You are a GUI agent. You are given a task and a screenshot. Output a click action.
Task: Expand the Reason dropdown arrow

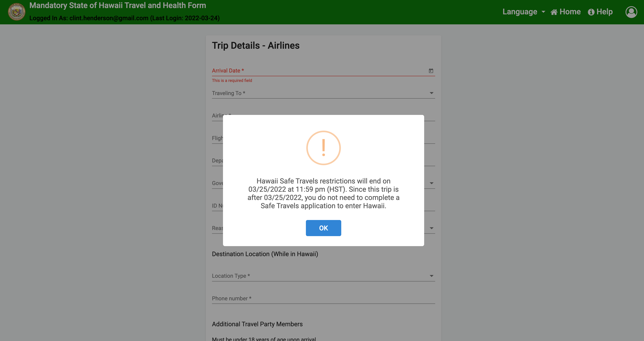tap(431, 228)
